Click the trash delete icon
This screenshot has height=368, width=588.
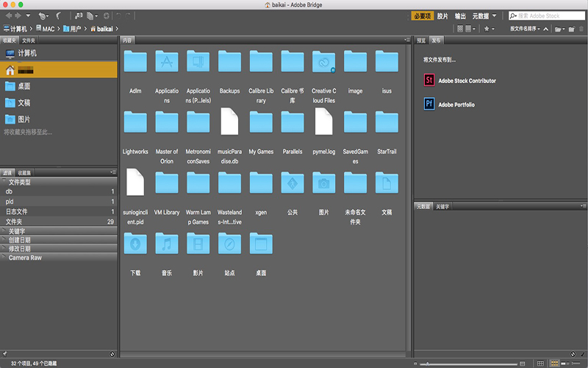(x=581, y=29)
